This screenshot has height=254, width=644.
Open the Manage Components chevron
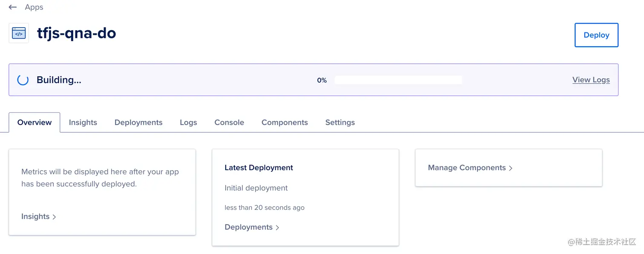[x=511, y=168]
